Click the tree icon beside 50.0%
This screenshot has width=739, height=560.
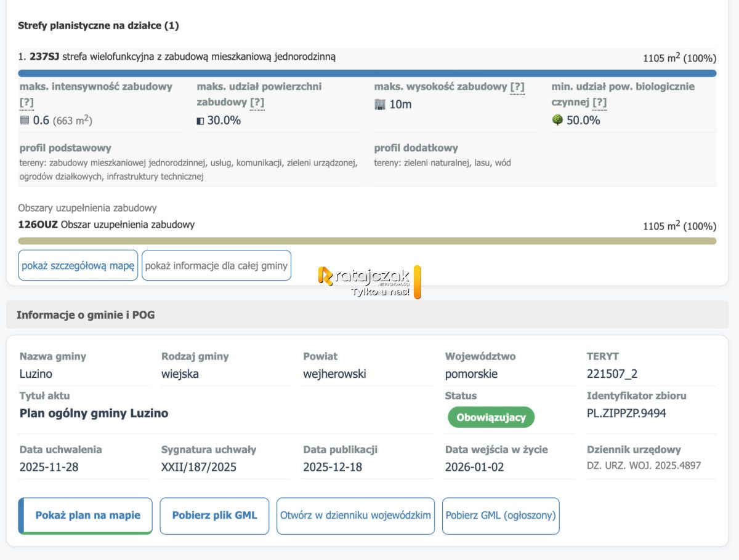point(557,120)
